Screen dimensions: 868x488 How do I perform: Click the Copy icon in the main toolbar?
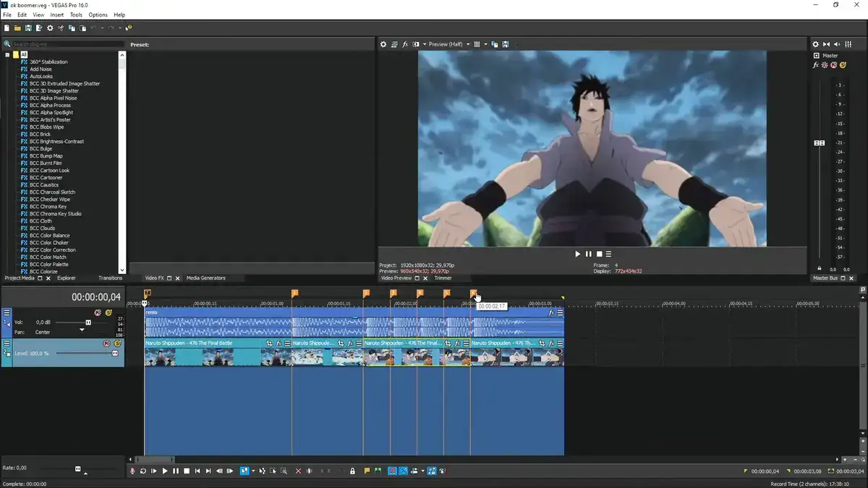(x=72, y=28)
